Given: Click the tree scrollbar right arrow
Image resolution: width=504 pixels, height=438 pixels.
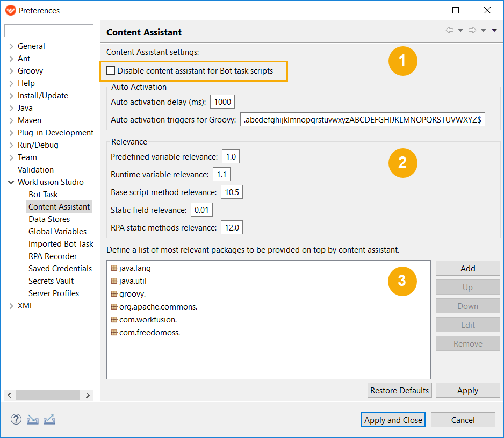Looking at the screenshot, I should point(88,395).
